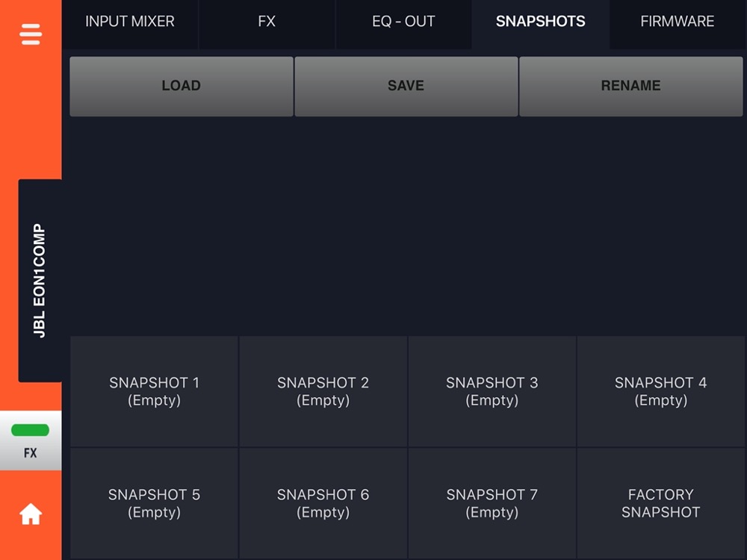
Task: Choose the SNAPSHOT 2 empty slot
Action: point(323,391)
